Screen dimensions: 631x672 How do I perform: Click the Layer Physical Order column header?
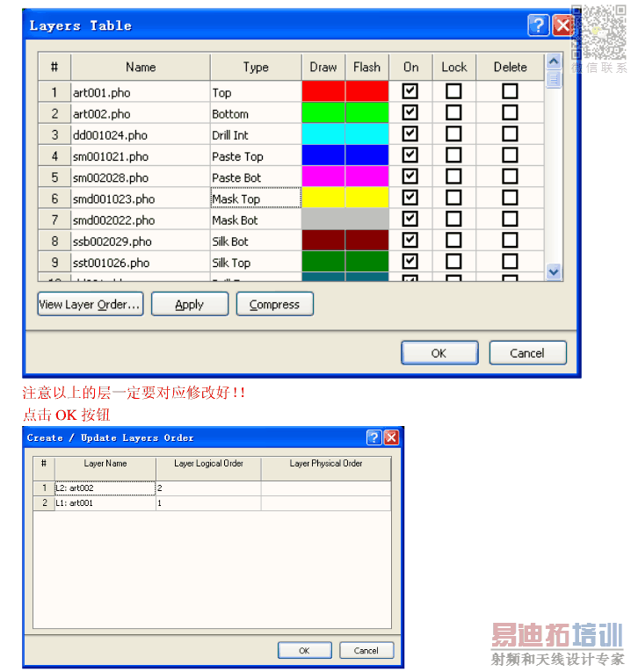coord(326,468)
